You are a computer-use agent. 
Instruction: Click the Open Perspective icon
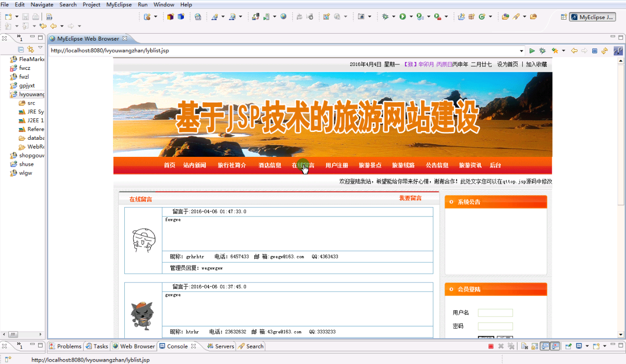click(x=564, y=17)
